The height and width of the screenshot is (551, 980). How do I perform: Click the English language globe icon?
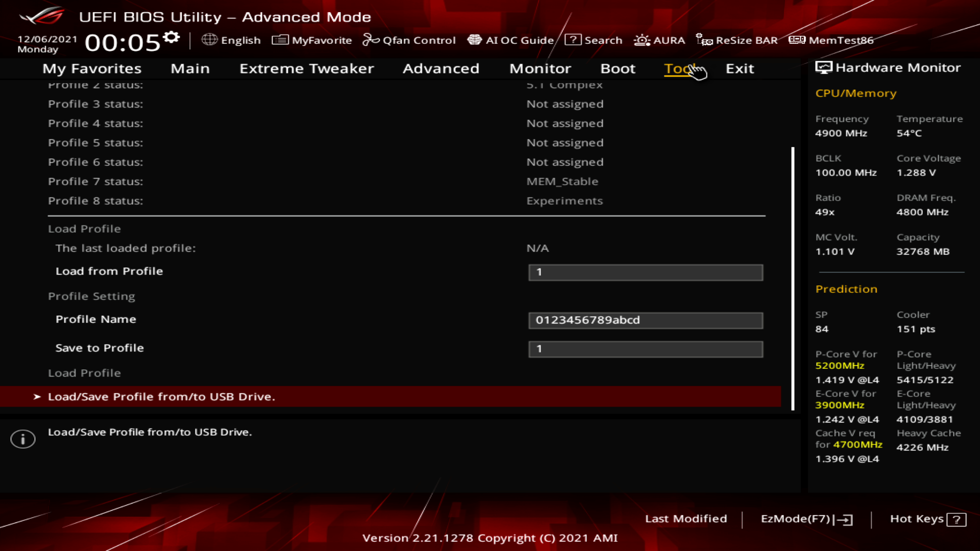pyautogui.click(x=209, y=40)
